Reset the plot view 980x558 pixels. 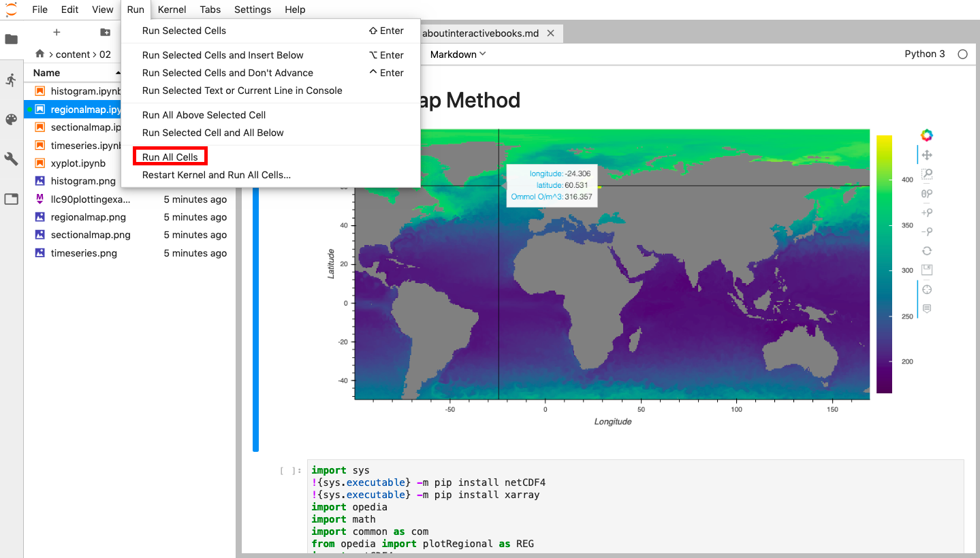click(x=926, y=250)
